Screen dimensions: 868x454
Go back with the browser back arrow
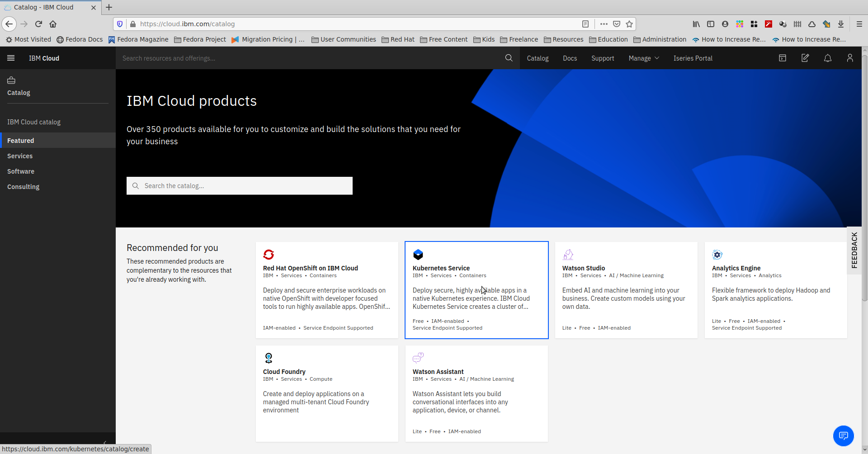coord(9,24)
